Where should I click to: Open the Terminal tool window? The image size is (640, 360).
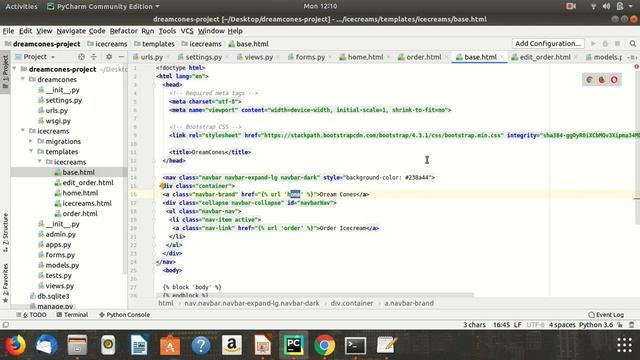coord(72,315)
